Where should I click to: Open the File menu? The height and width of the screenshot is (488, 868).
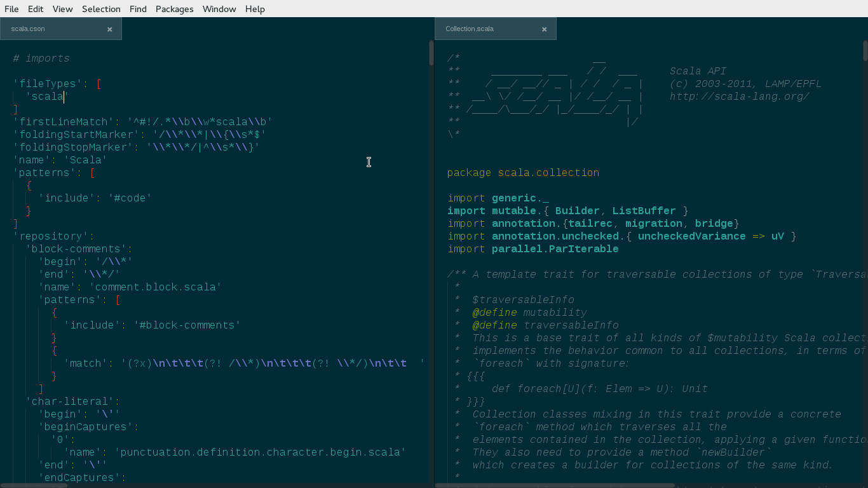pos(11,9)
